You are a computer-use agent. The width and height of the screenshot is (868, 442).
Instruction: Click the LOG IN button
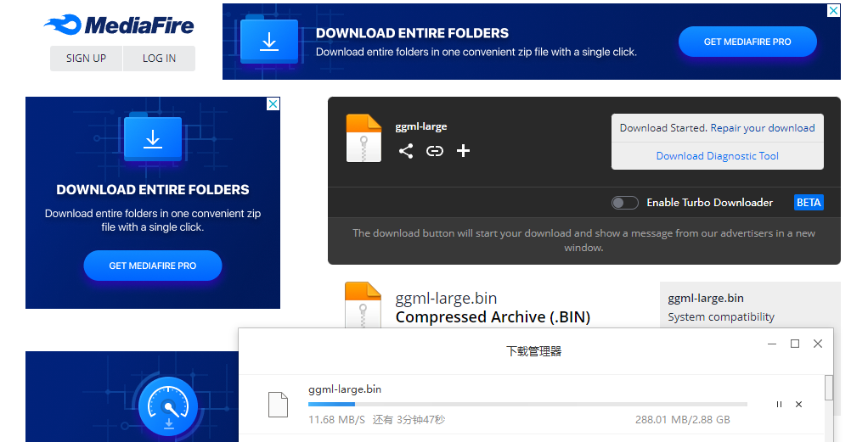coord(159,59)
